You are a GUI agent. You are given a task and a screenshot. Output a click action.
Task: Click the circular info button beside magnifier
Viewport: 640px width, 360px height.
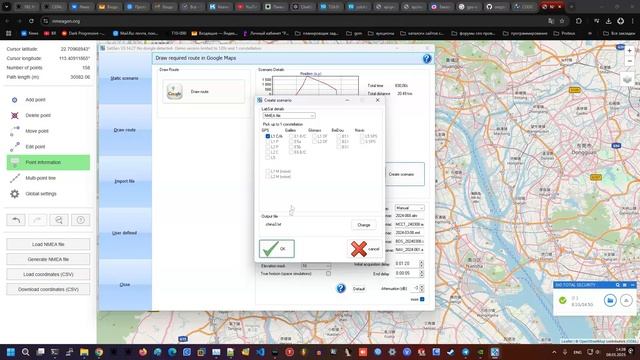(x=81, y=220)
